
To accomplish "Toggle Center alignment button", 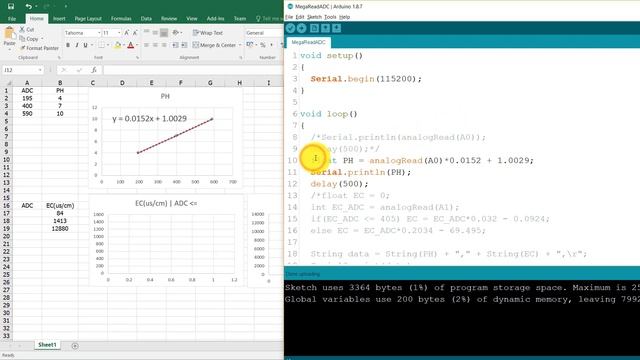I will 155,45.
